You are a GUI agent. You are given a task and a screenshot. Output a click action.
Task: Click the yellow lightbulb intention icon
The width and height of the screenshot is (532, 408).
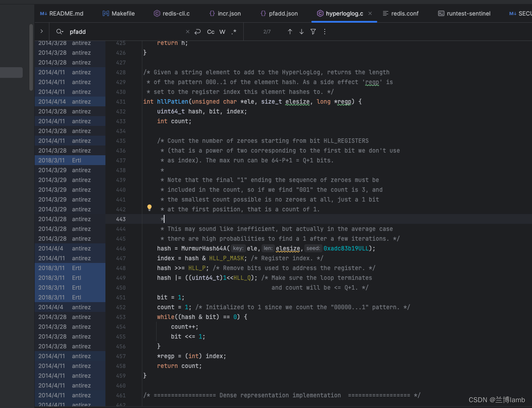pos(149,208)
